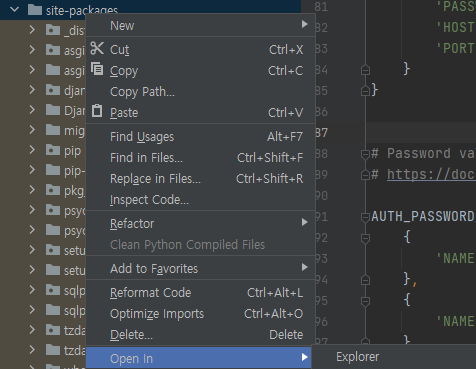Image resolution: width=476 pixels, height=369 pixels.
Task: Choose Replace in Files...
Action: pos(200,178)
